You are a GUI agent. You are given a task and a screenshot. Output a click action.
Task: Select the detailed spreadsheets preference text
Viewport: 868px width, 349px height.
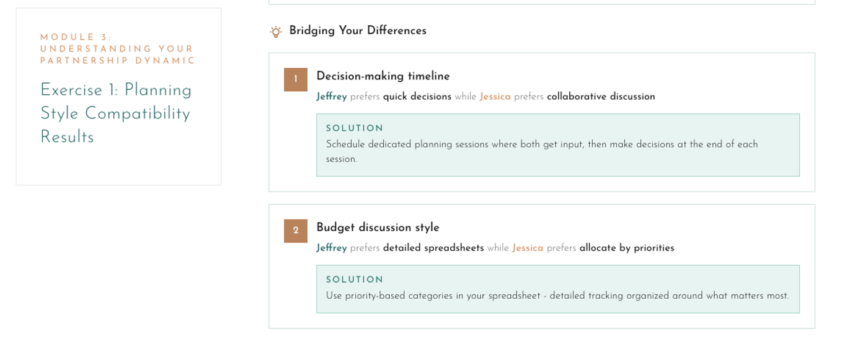[x=433, y=247]
